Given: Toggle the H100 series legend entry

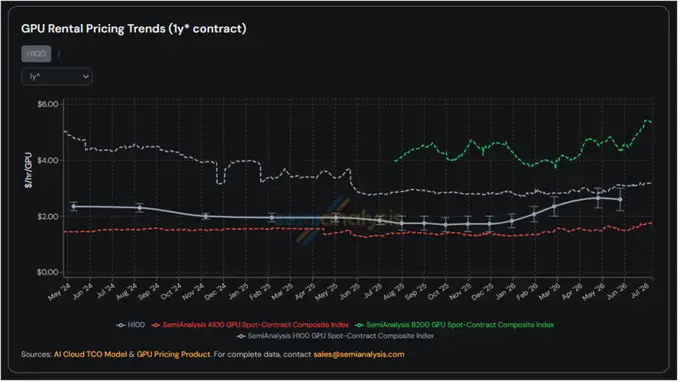Looking at the screenshot, I should point(131,325).
